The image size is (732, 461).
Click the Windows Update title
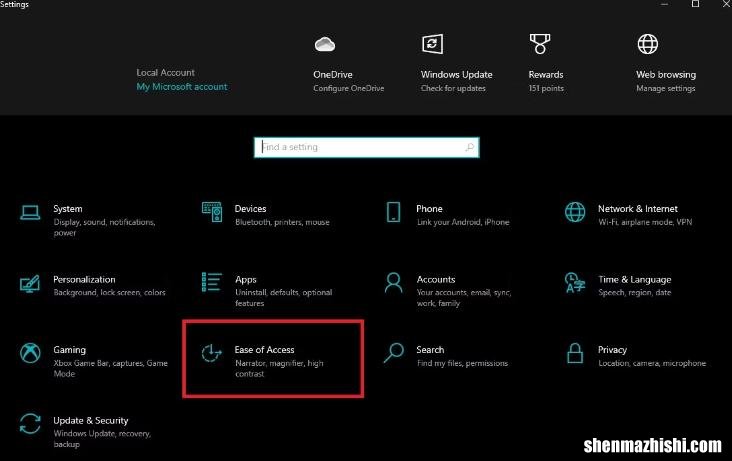pyautogui.click(x=457, y=74)
